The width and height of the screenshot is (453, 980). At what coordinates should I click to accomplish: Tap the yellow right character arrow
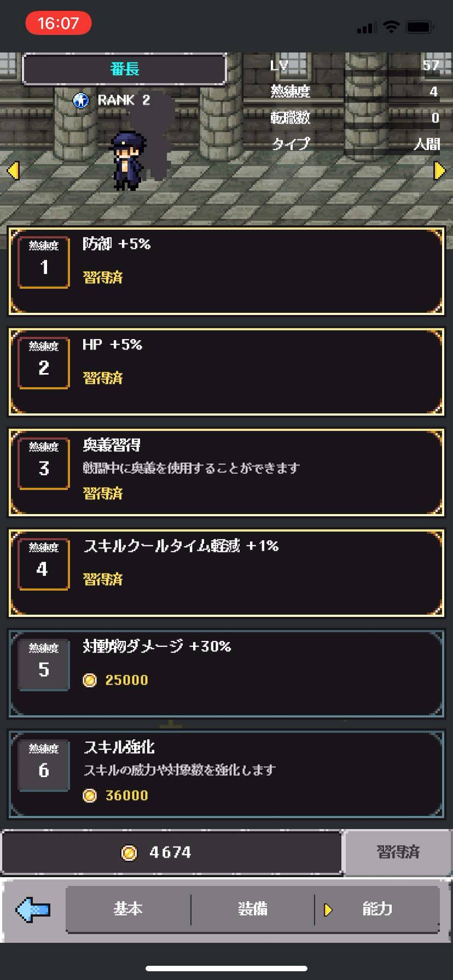[439, 171]
